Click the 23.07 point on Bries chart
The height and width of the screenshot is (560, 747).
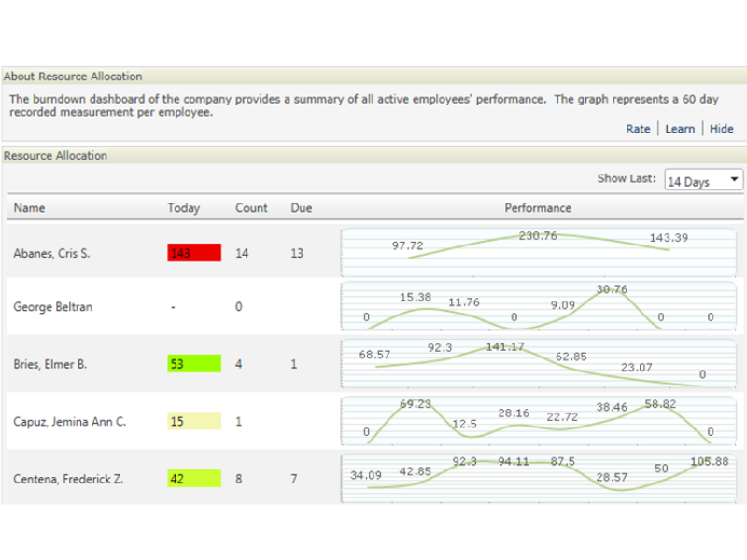pos(637,367)
